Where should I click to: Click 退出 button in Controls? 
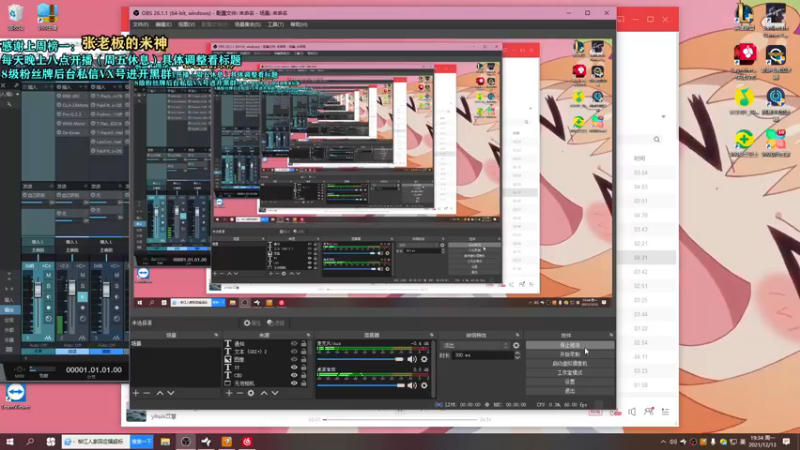[570, 391]
